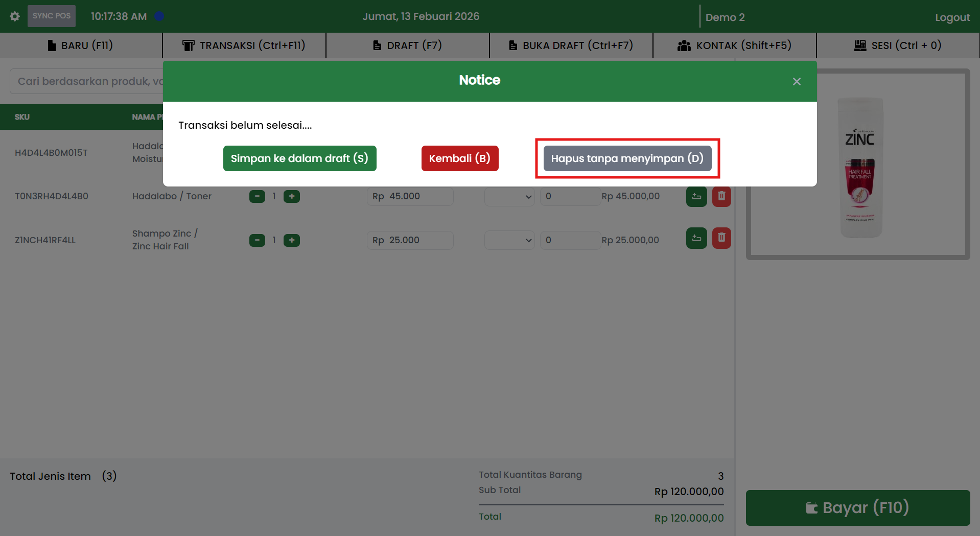Click the product search input field

[x=87, y=81]
